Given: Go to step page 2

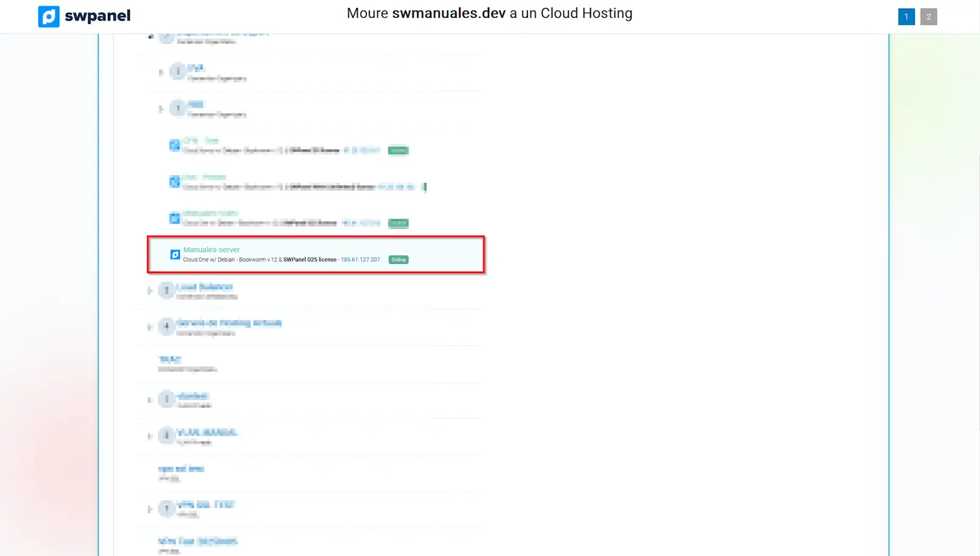Looking at the screenshot, I should click(929, 17).
